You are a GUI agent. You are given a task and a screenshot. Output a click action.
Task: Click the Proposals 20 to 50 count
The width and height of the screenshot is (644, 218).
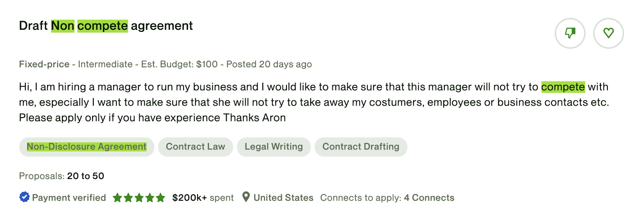[62, 176]
